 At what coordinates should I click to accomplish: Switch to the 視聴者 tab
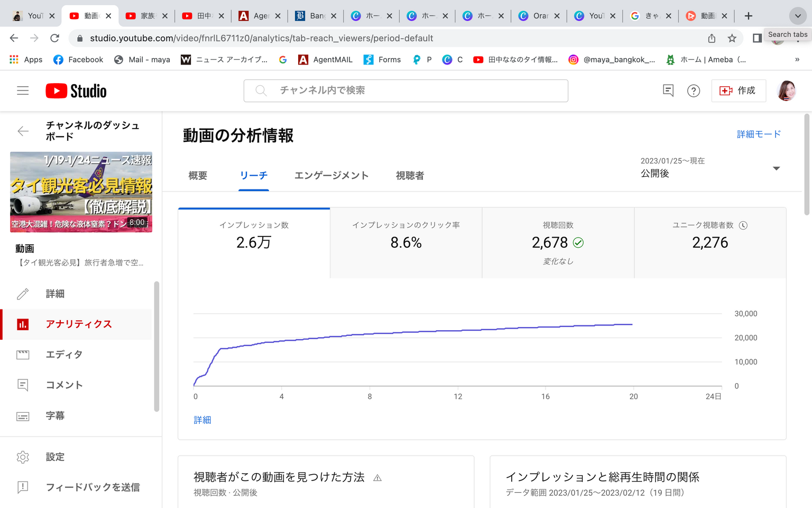pyautogui.click(x=410, y=176)
